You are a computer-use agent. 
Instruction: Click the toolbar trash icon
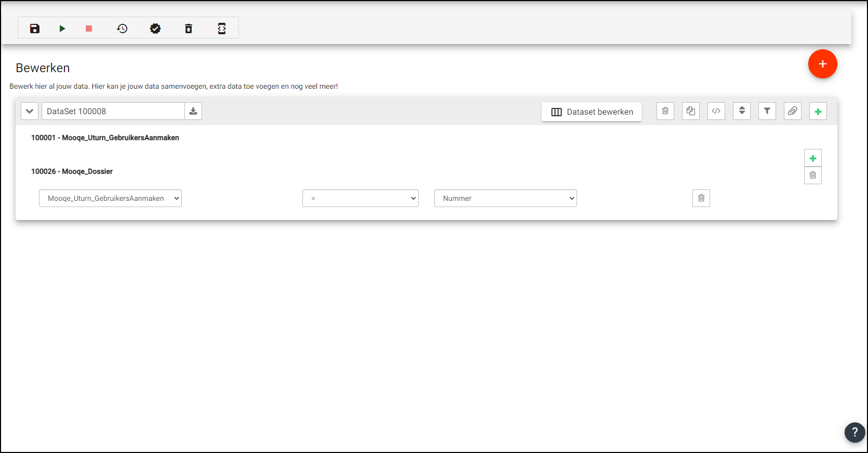[189, 29]
